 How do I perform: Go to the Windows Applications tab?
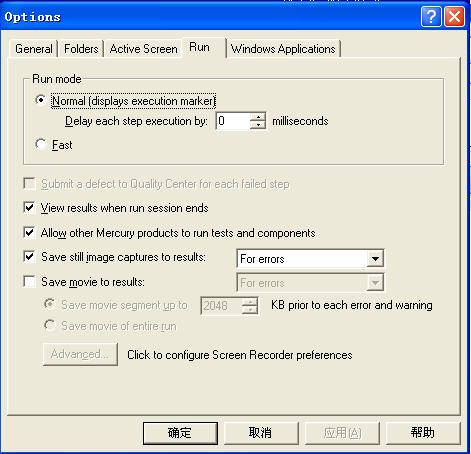click(283, 49)
